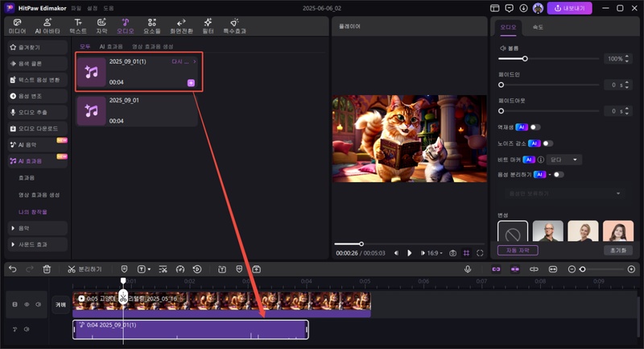Open the 16:9 aspect ratio dropdown
This screenshot has height=349, width=644.
(435, 253)
